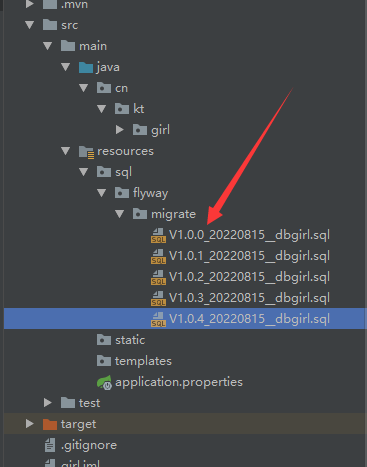Expand the .mvn folder arrow

tap(30, 4)
